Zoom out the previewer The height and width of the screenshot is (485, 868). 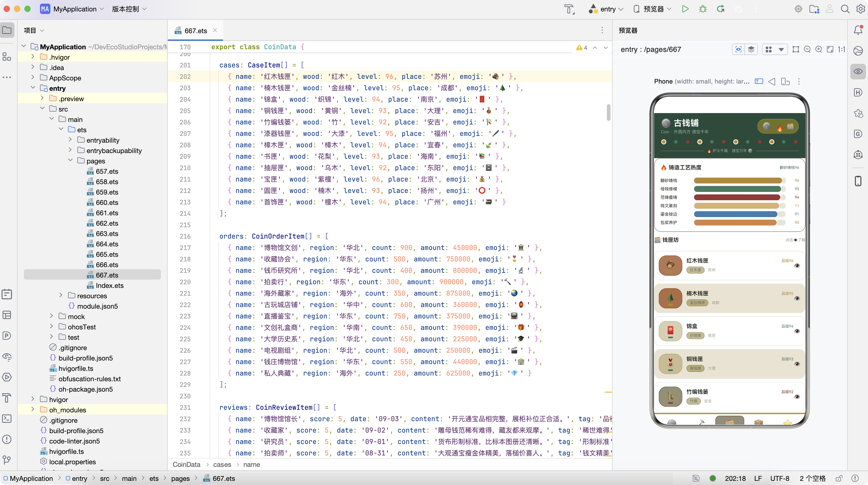pyautogui.click(x=807, y=50)
